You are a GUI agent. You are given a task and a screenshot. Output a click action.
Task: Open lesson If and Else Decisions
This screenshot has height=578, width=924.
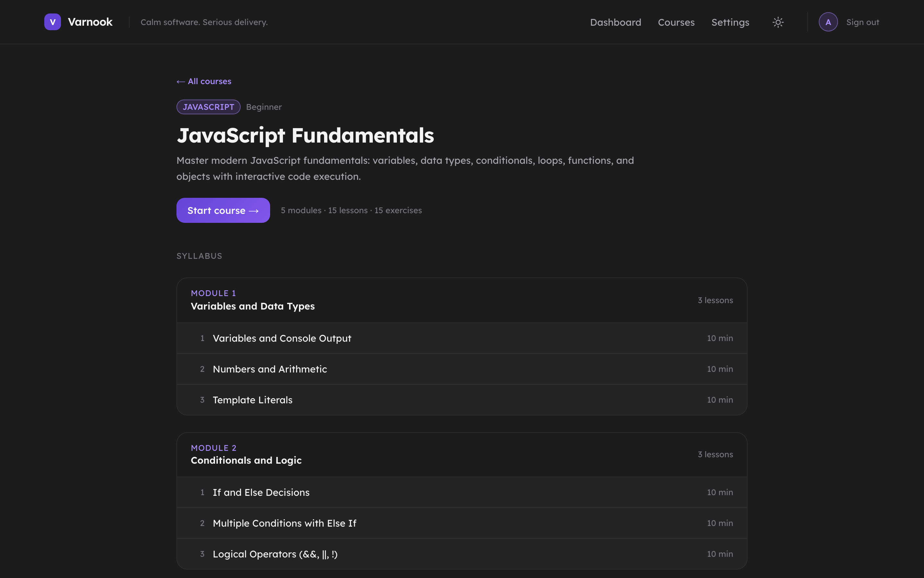tap(462, 492)
